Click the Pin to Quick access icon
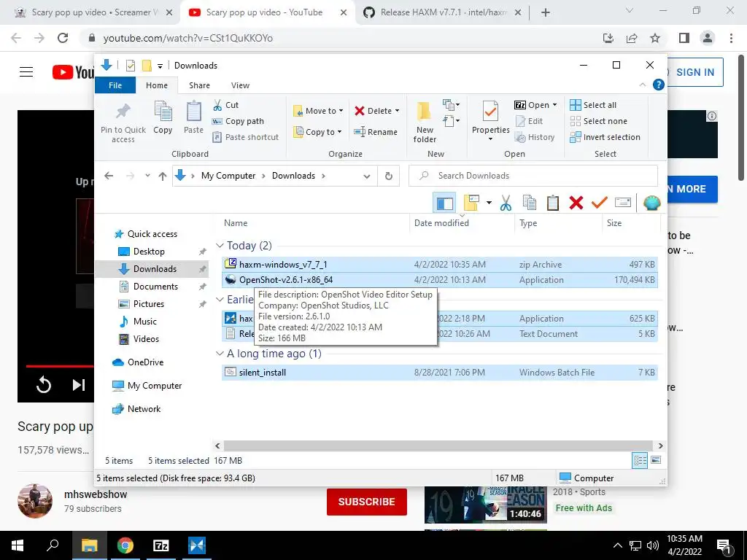The image size is (747, 560). pos(123,112)
